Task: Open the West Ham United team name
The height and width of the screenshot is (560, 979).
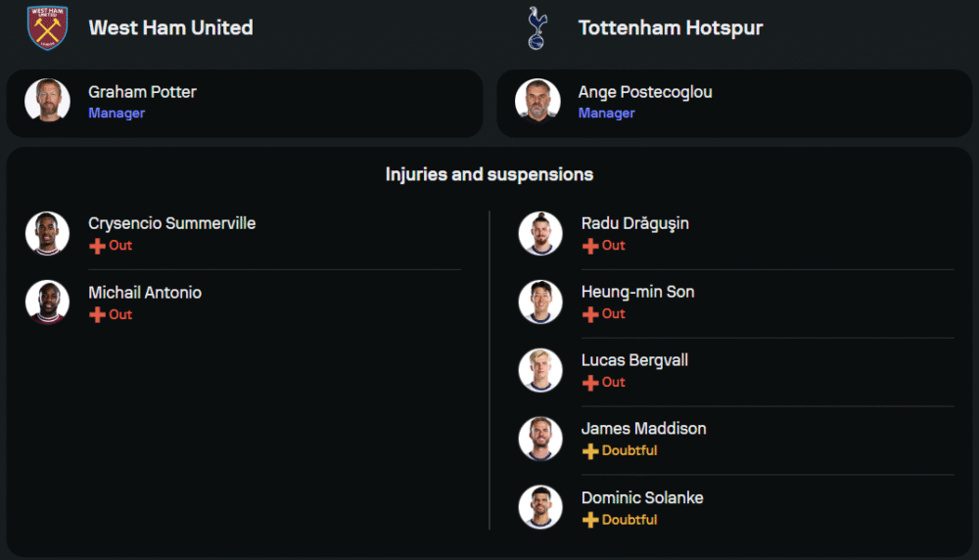Action: point(170,27)
